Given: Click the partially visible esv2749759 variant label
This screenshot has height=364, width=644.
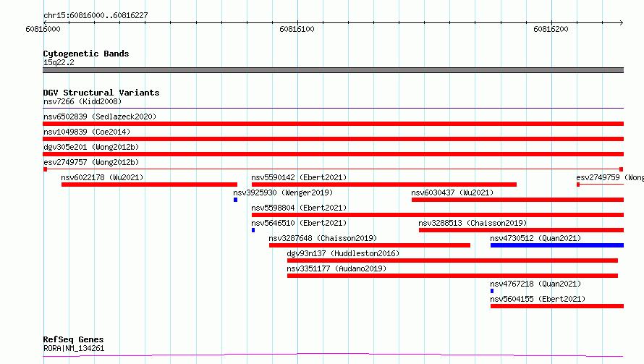Looking at the screenshot, I should (610, 177).
